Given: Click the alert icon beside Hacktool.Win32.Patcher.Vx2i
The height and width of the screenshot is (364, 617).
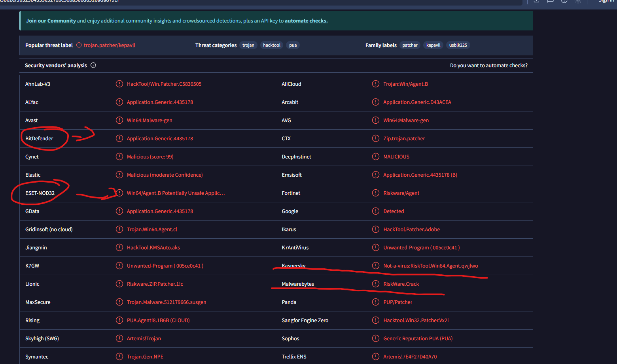Looking at the screenshot, I should click(376, 320).
